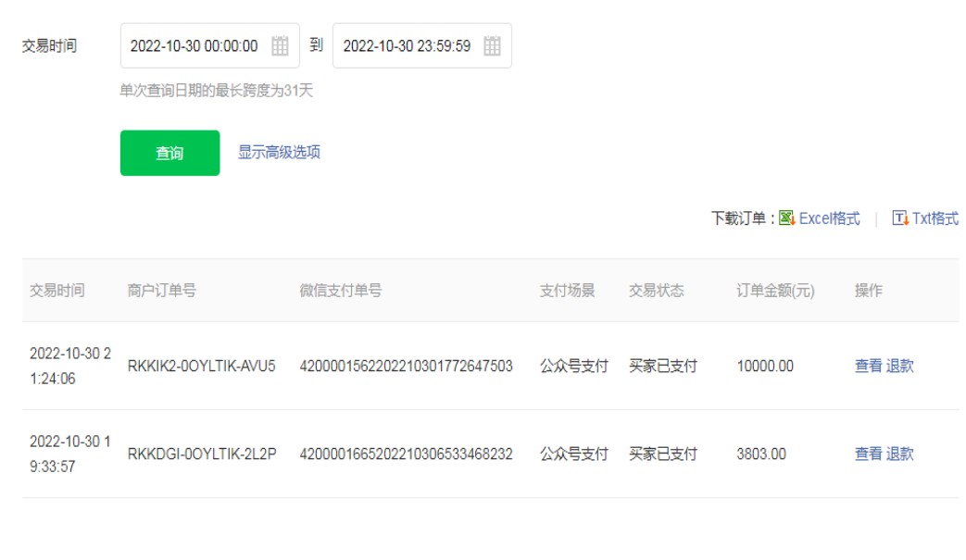Image resolution: width=966 pixels, height=560 pixels.
Task: Click the Txt file download icon
Action: [x=899, y=218]
